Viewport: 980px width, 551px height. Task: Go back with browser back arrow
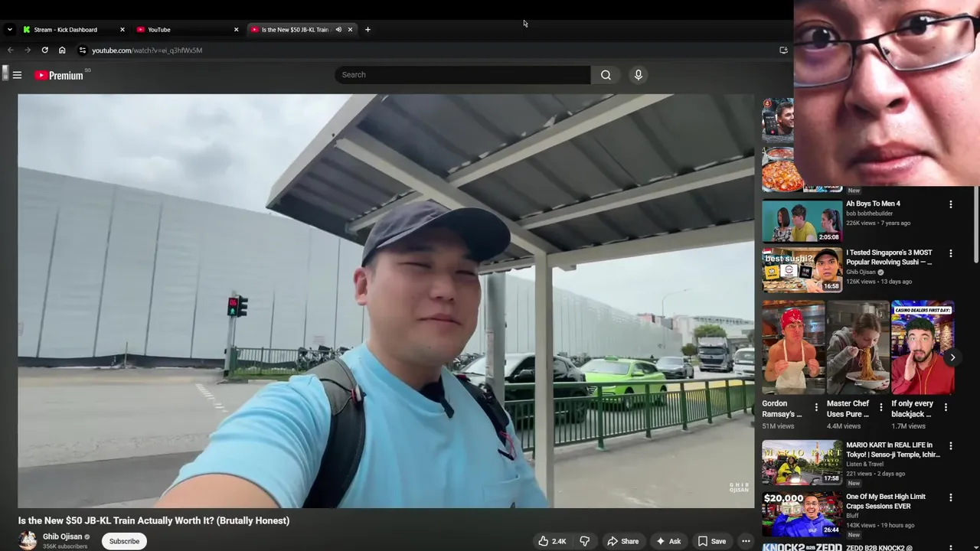click(11, 51)
